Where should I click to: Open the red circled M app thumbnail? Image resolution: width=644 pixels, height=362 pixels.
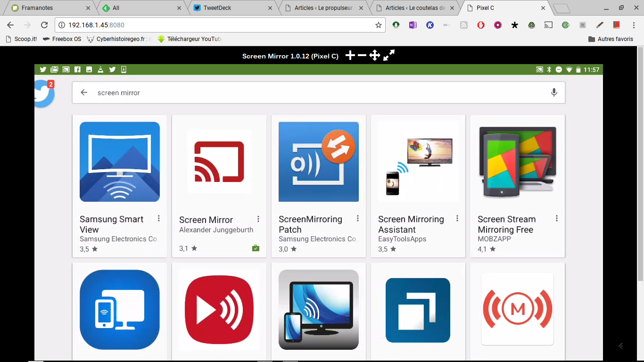(518, 309)
